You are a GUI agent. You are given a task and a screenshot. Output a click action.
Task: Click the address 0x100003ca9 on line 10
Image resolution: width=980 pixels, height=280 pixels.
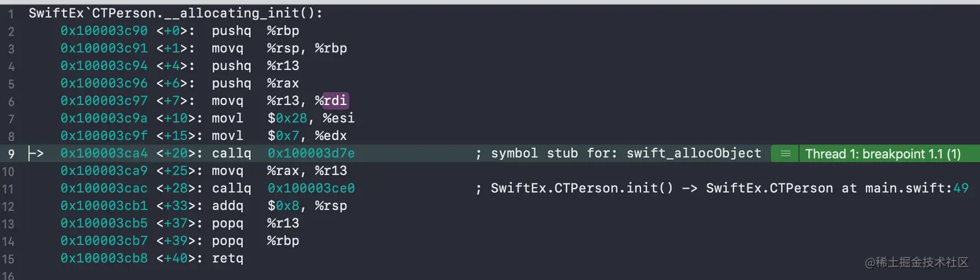(104, 171)
